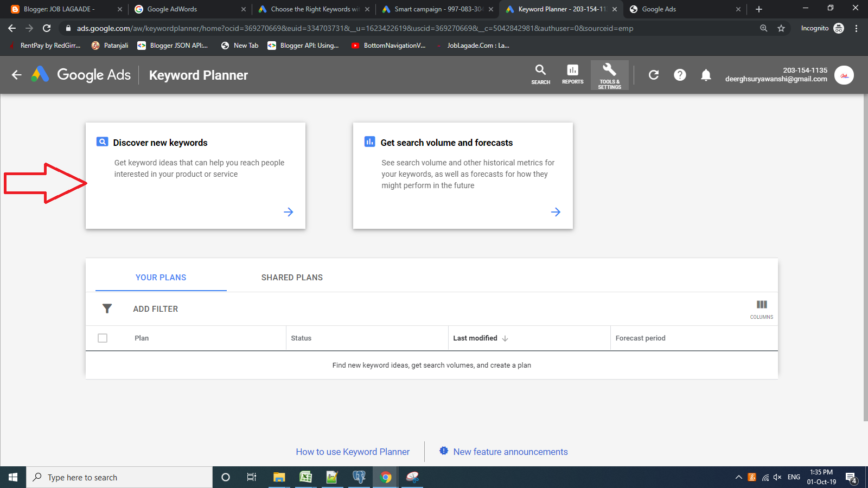Open the Columns chooser icon

pyautogui.click(x=762, y=309)
